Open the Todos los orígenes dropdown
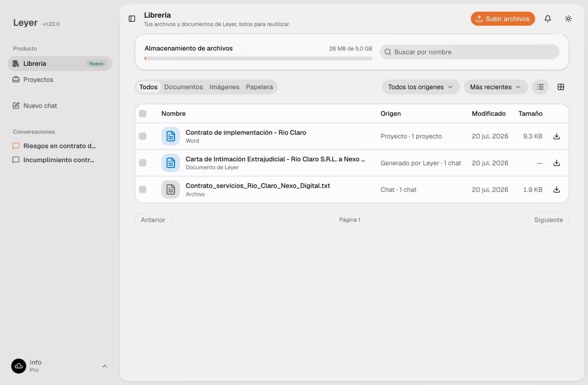588x385 pixels. coord(421,87)
